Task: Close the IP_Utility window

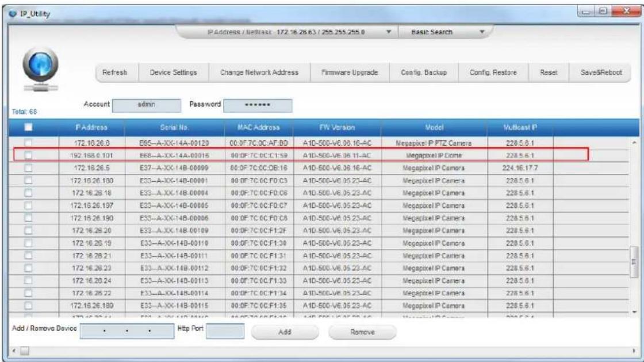Action: (x=625, y=12)
